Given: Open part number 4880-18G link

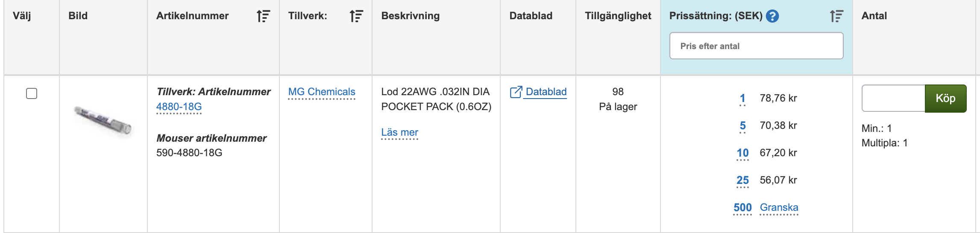Looking at the screenshot, I should click(179, 107).
